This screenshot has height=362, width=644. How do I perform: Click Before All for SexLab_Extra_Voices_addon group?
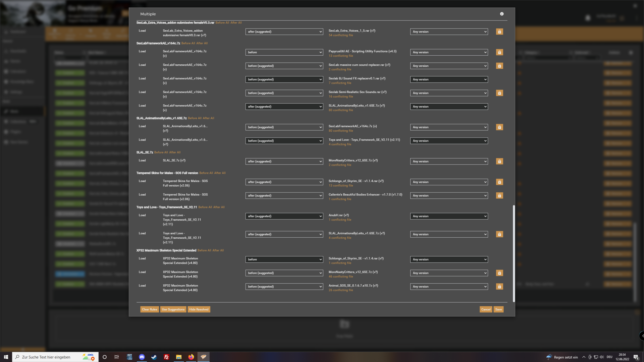pos(222,23)
